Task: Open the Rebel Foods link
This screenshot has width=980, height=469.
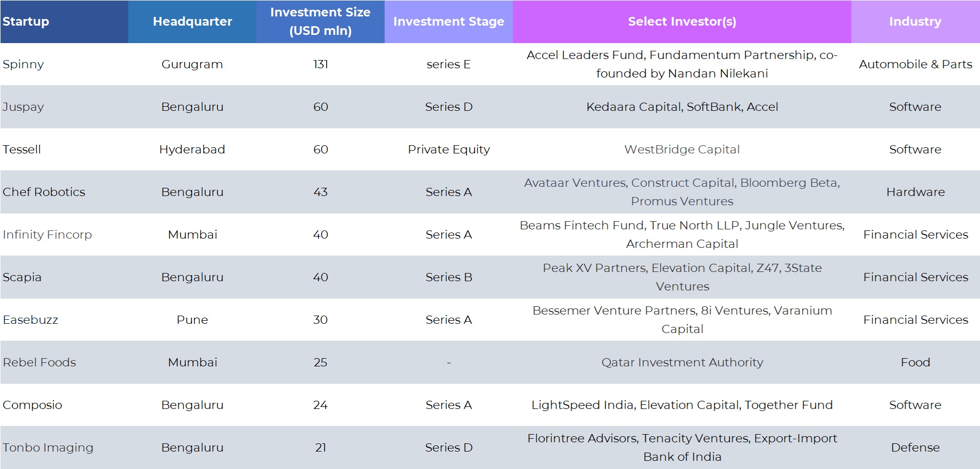Action: (39, 362)
